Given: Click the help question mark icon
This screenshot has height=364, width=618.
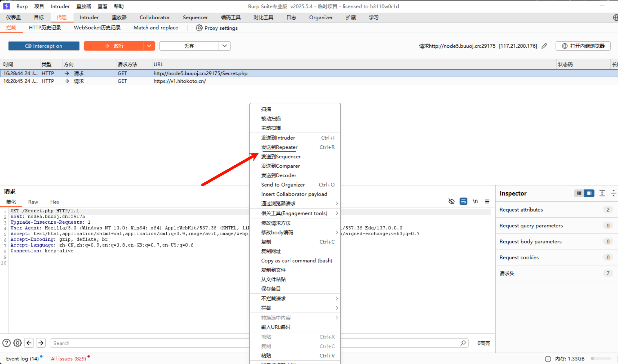Looking at the screenshot, I should pos(7,343).
